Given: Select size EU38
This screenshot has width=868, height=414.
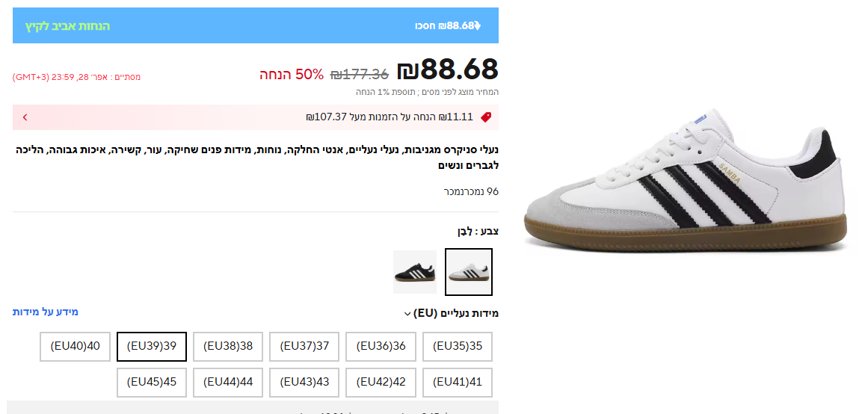Looking at the screenshot, I should tap(228, 347).
